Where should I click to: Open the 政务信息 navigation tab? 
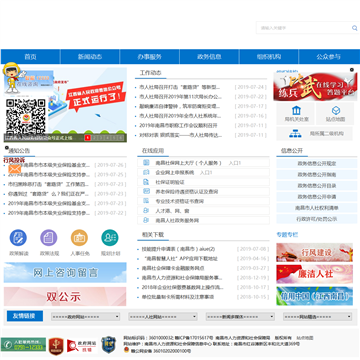pyautogui.click(x=209, y=57)
